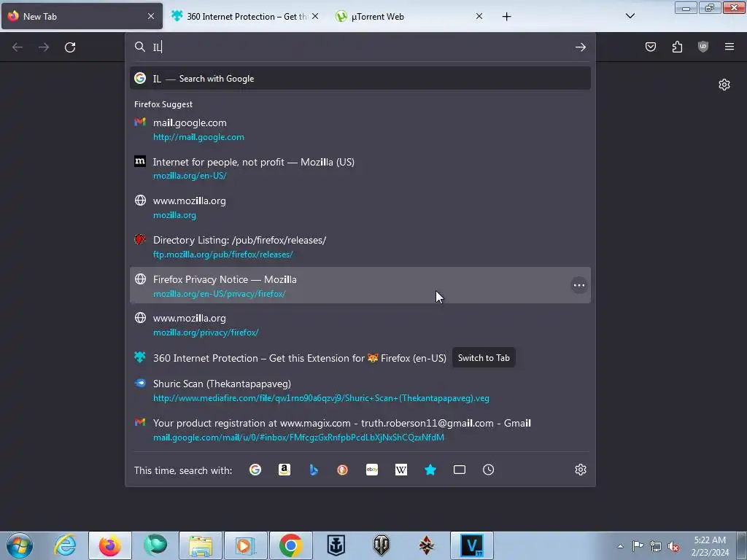
Task: Switch to New Tab tab
Action: point(82,16)
